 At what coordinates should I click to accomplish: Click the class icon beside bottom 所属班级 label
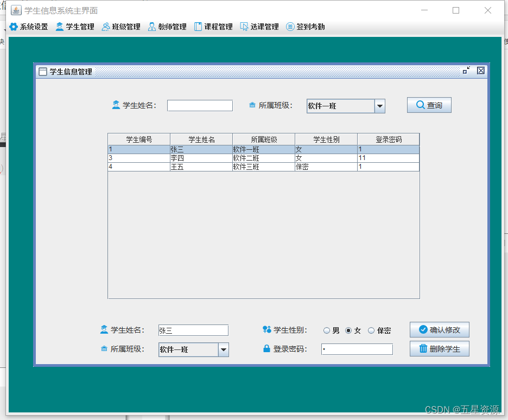pos(104,349)
